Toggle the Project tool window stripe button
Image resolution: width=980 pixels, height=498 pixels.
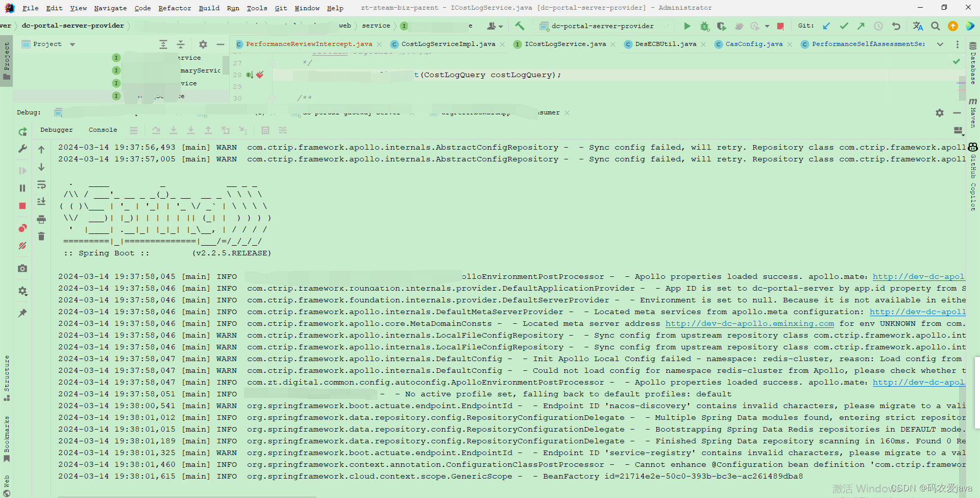click(7, 61)
